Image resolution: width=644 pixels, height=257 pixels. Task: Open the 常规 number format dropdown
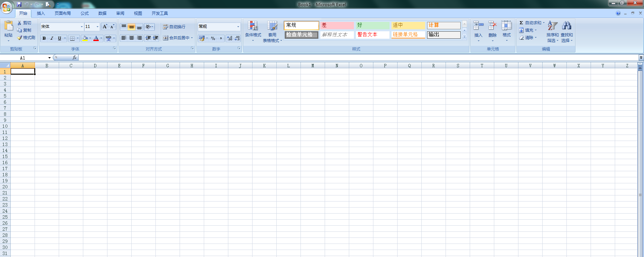[238, 27]
